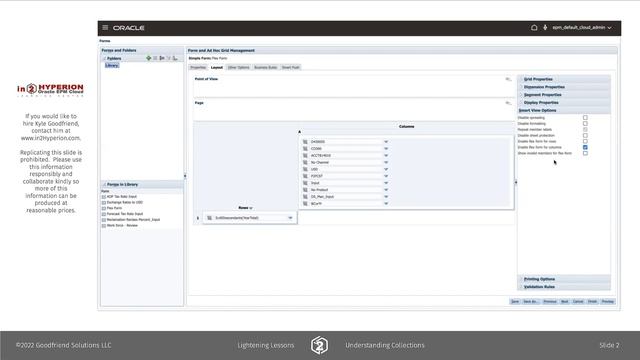Image resolution: width=640 pixels, height=360 pixels.
Task: Open dropdown arrow for ACCTRV4010 member
Action: click(x=386, y=156)
